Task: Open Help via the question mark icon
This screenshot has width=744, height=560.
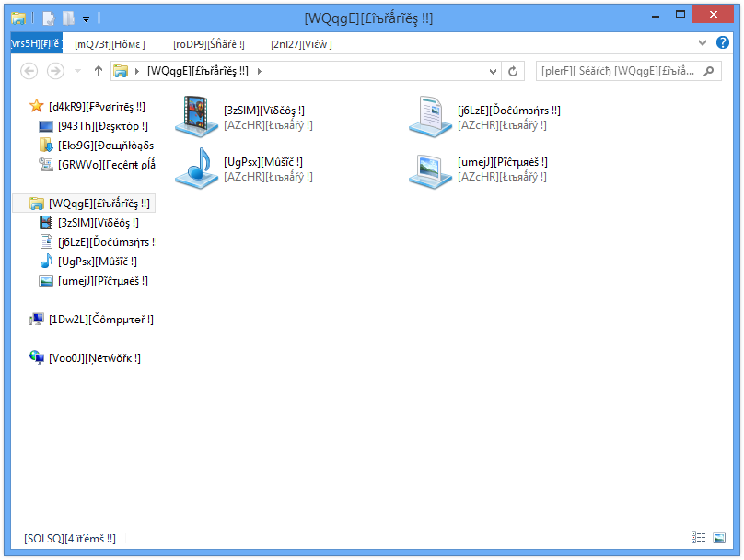Action: tap(723, 42)
